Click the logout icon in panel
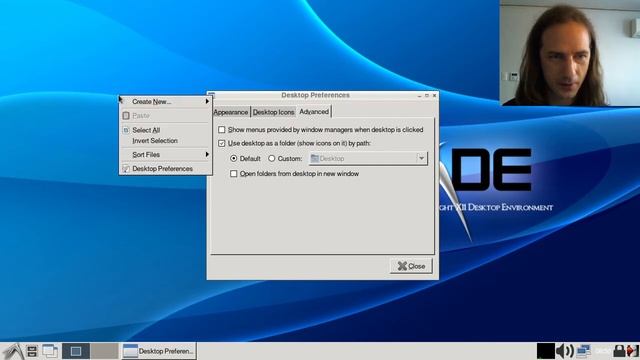This screenshot has width=640, height=360. (x=633, y=351)
